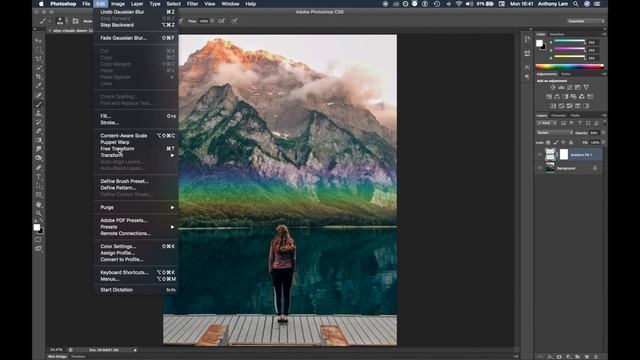Viewport: 640px width, 360px height.
Task: Click the Gradient Fill 1 layer mask thumbnail
Action: click(564, 154)
